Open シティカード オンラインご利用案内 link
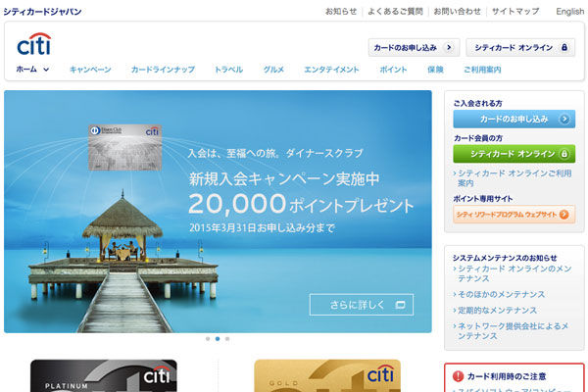This screenshot has height=392, width=588. [x=514, y=178]
